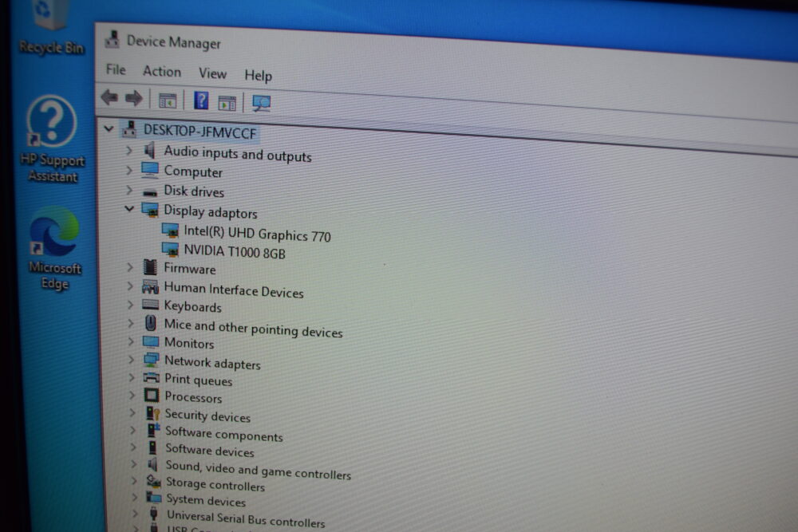Click the NVIDIA T1000 8GB adapter icon
This screenshot has width=798, height=532.
pos(171,249)
